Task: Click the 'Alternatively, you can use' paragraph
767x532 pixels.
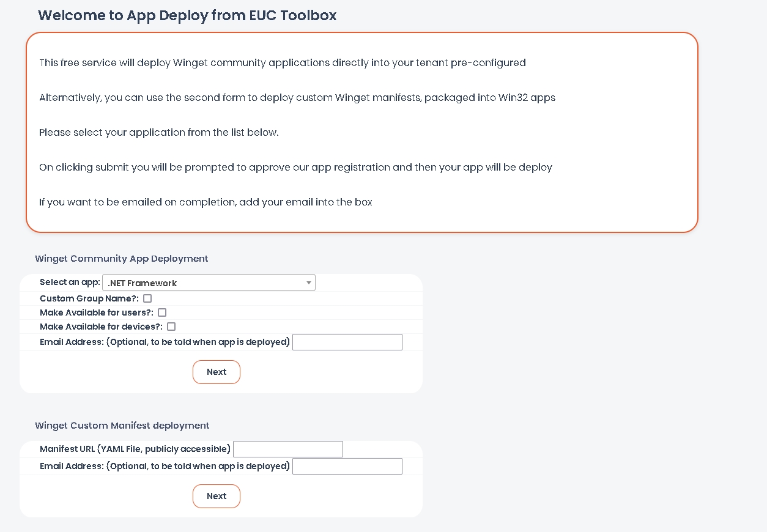Action: (297, 97)
